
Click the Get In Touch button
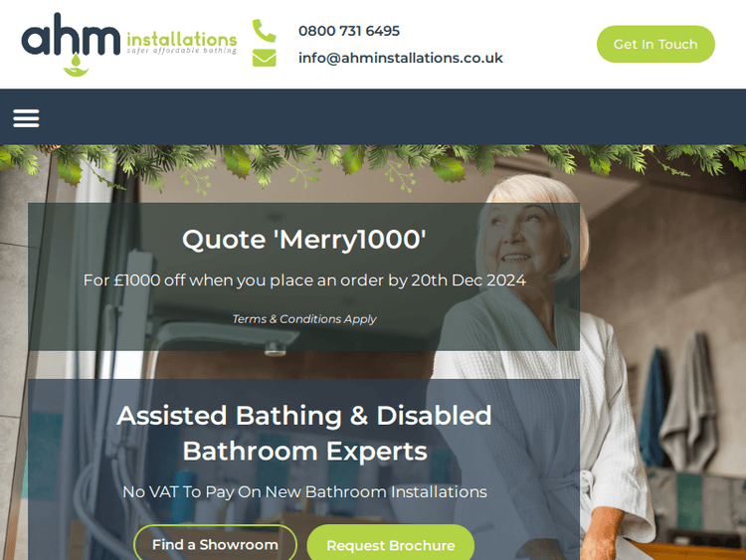[x=655, y=44]
